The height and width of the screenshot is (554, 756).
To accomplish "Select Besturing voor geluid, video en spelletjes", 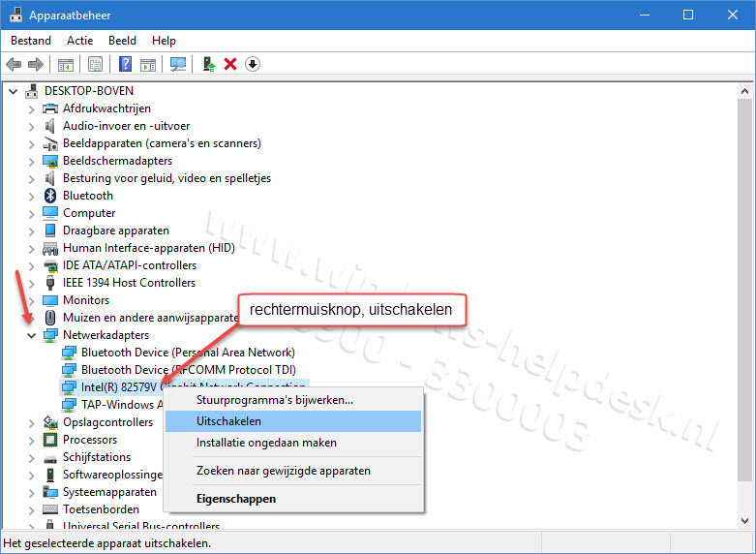I will pos(166,178).
